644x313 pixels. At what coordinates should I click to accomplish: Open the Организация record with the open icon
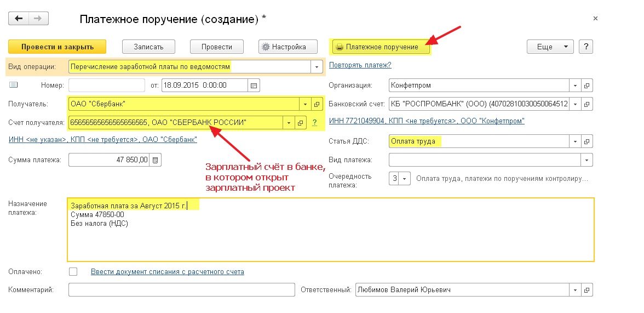[587, 86]
